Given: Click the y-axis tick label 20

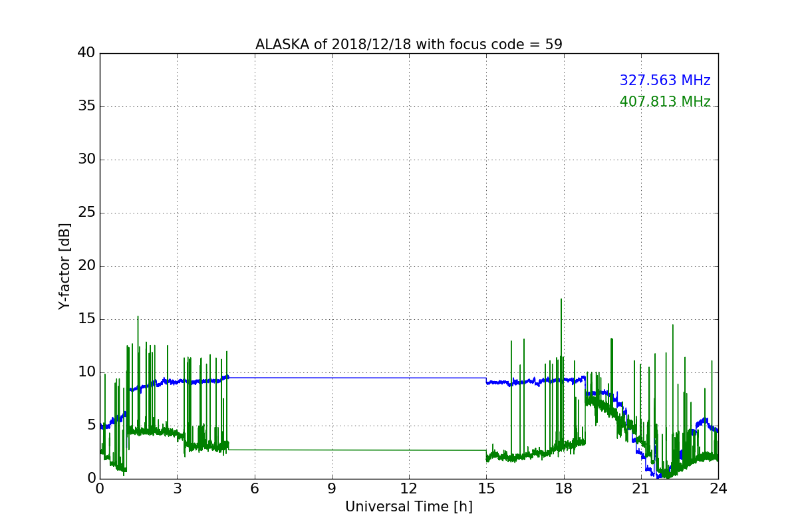Looking at the screenshot, I should [x=86, y=266].
